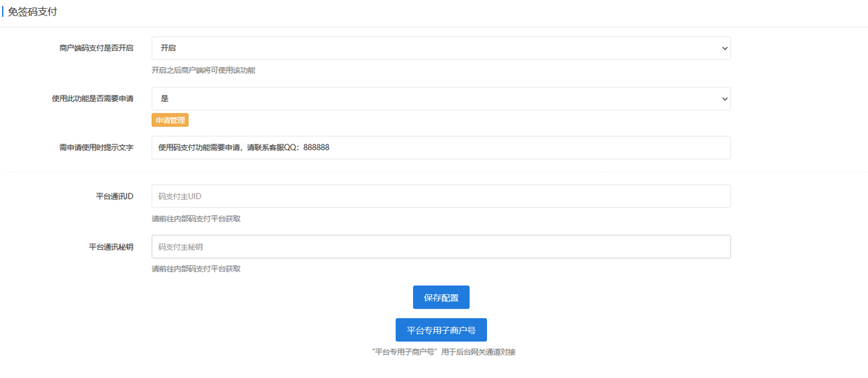Click the 开启之后商户端将可使用该功能 hint text

tap(203, 70)
